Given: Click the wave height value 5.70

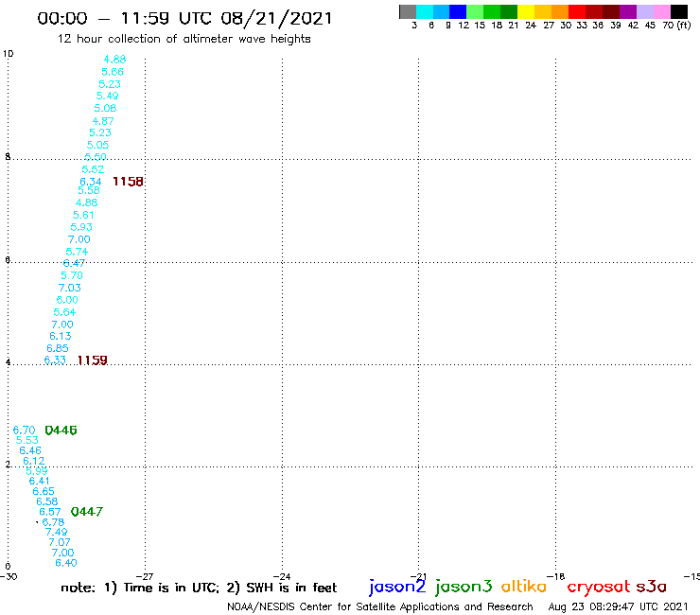Looking at the screenshot, I should click(72, 275).
